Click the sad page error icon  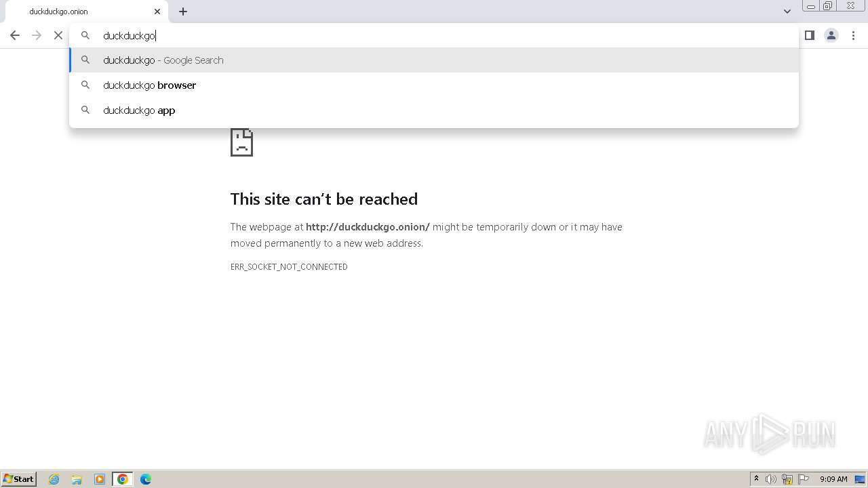(241, 142)
